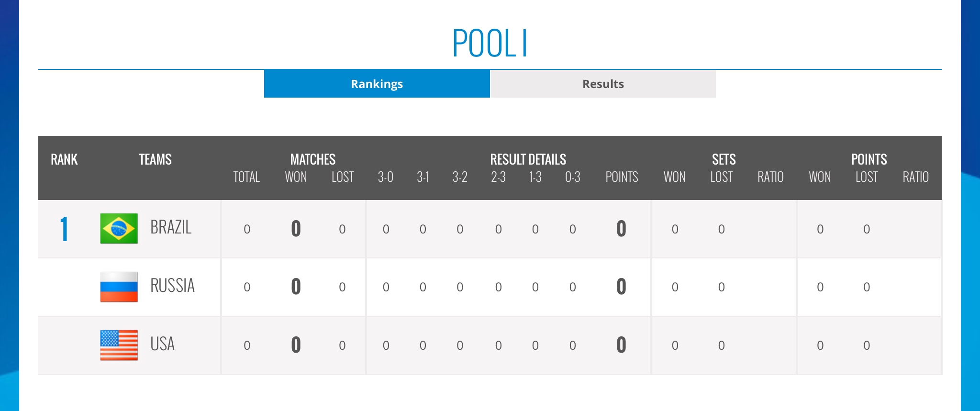Switch to the Rankings tab
The height and width of the screenshot is (411, 980).
[377, 84]
